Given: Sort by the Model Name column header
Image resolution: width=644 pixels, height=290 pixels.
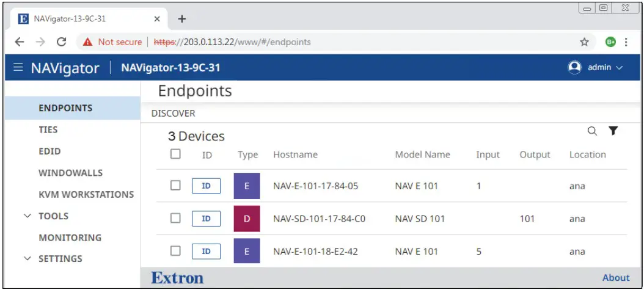Looking at the screenshot, I should [423, 154].
